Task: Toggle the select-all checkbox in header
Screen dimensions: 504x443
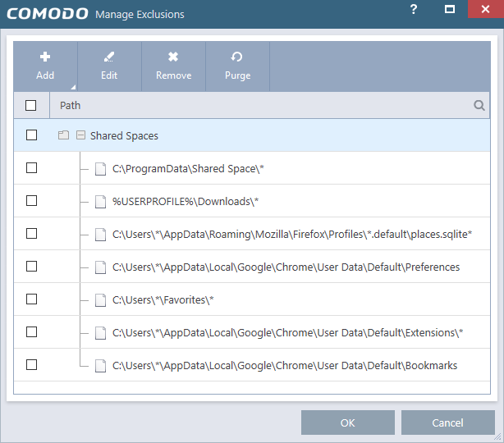Action: coord(31,105)
